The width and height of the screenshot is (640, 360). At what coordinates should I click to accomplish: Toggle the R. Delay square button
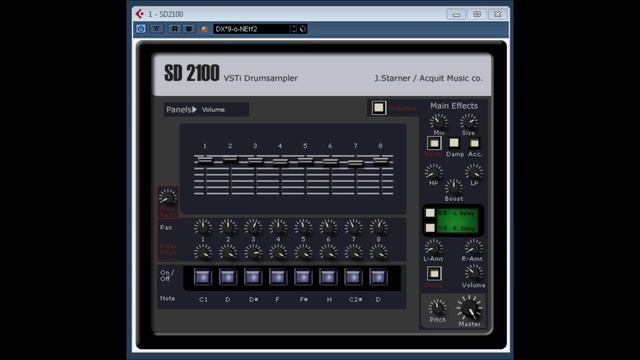tap(430, 228)
